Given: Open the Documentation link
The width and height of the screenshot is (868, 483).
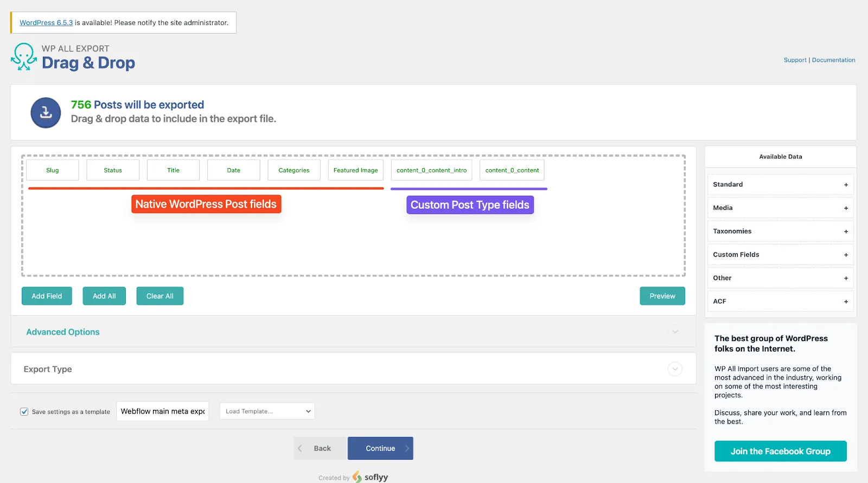Looking at the screenshot, I should tap(833, 60).
